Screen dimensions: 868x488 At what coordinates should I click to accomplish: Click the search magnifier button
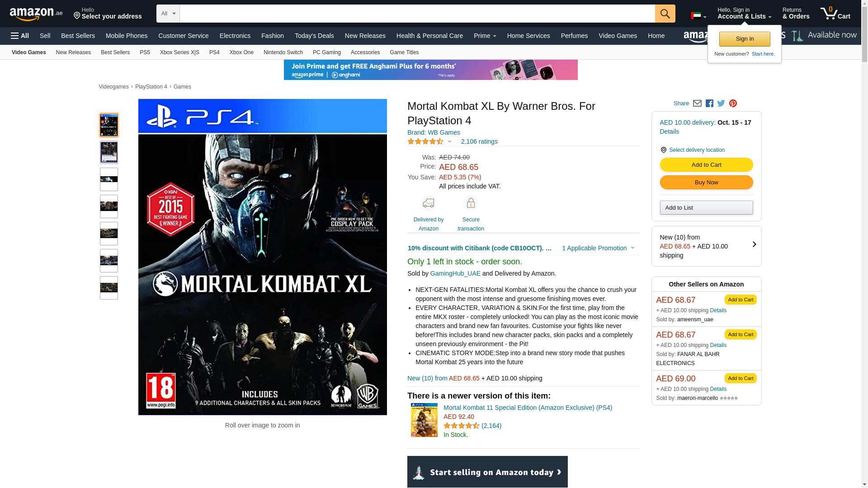click(x=665, y=14)
